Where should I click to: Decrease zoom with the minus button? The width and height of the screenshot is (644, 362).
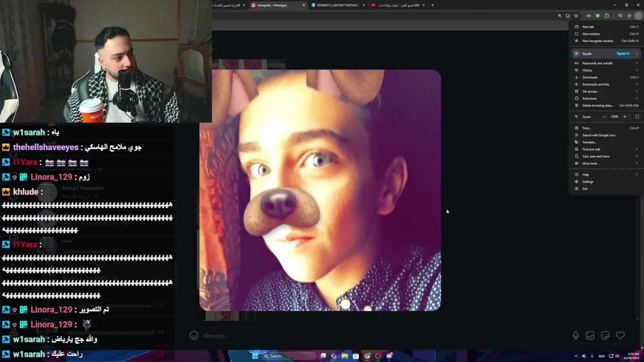pyautogui.click(x=604, y=117)
